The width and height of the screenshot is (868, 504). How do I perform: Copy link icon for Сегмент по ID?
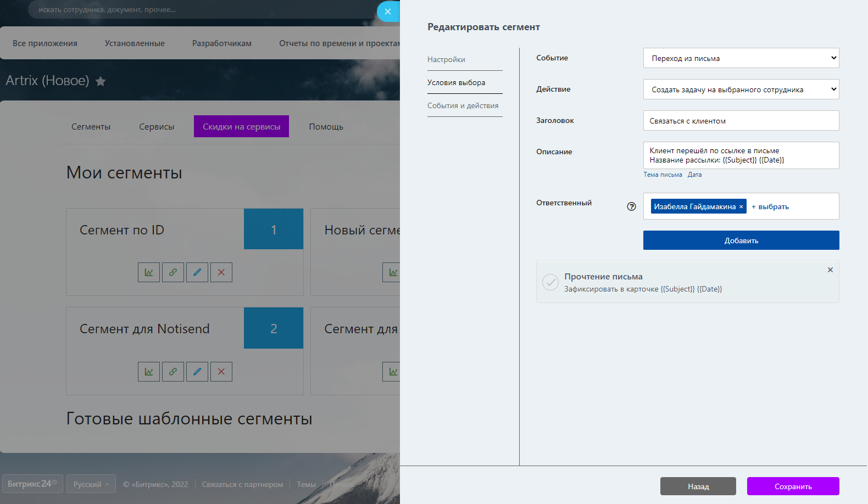coord(173,272)
